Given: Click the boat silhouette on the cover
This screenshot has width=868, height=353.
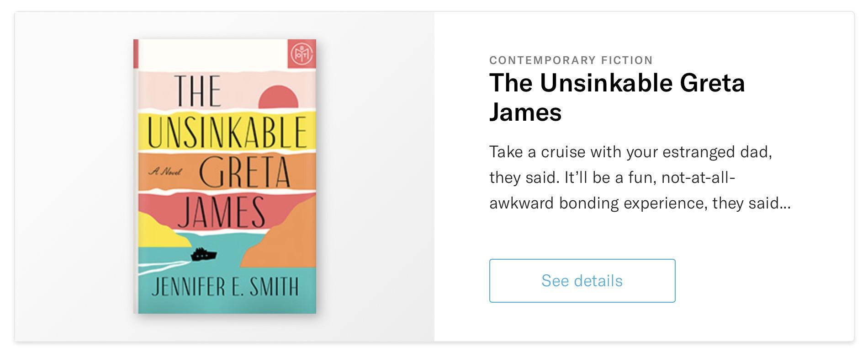Looking at the screenshot, I should [x=204, y=254].
